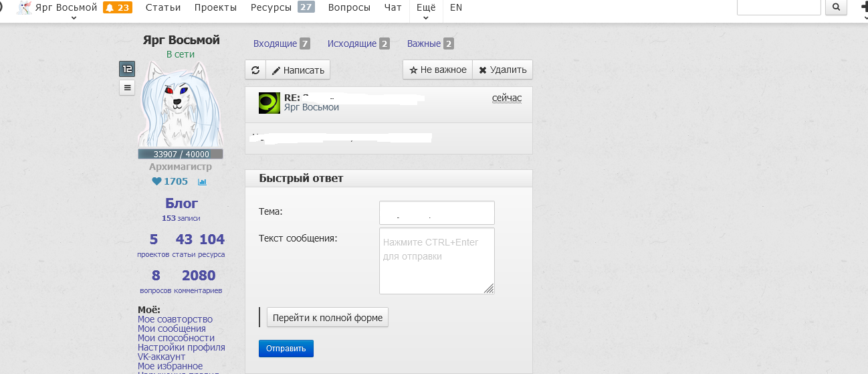Image resolution: width=868 pixels, height=374 pixels.
Task: Switch language to EN
Action: click(x=456, y=8)
